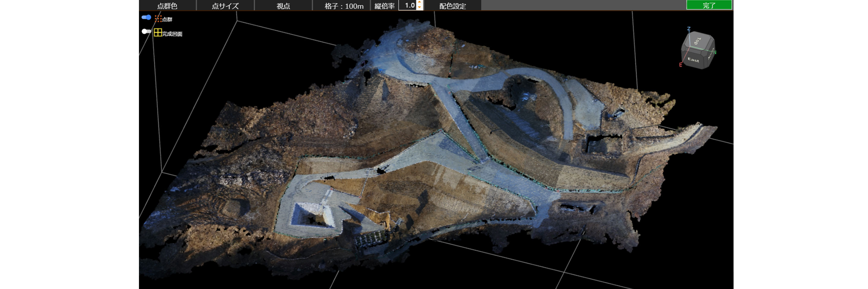This screenshot has height=289, width=868.
Task: Open the 点群色 point color menu
Action: [167, 6]
